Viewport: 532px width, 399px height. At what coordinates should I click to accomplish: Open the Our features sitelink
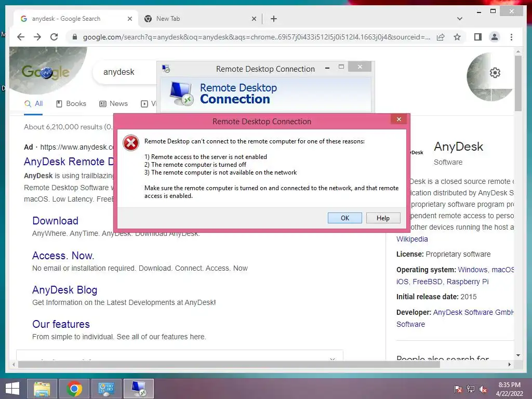pos(61,324)
